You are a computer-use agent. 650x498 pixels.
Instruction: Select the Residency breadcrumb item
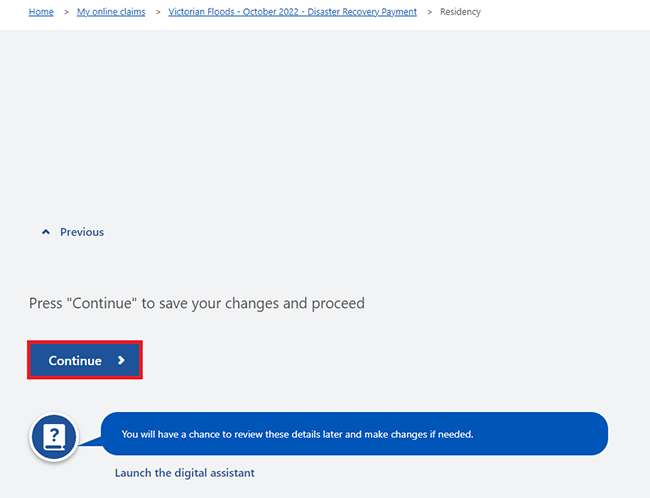(x=460, y=12)
